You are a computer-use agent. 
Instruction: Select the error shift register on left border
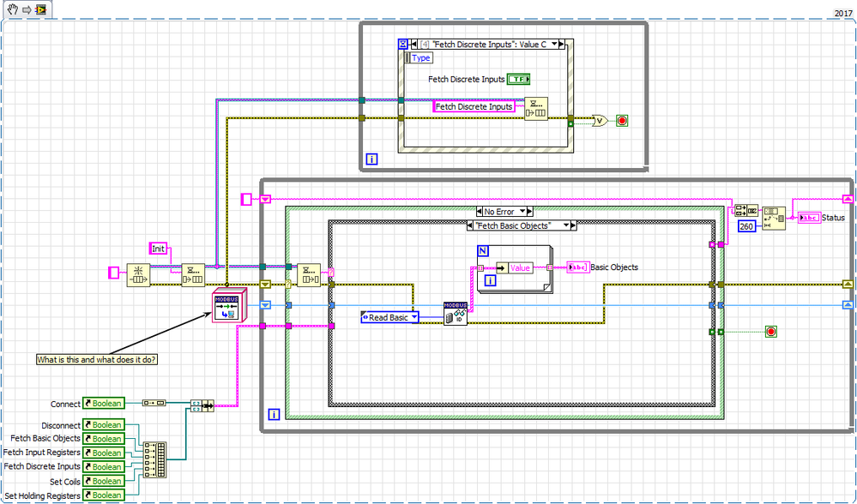[265, 284]
